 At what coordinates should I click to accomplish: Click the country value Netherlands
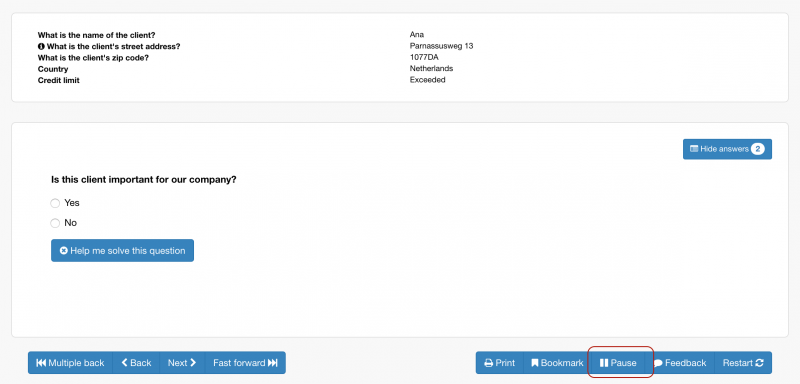tap(431, 68)
